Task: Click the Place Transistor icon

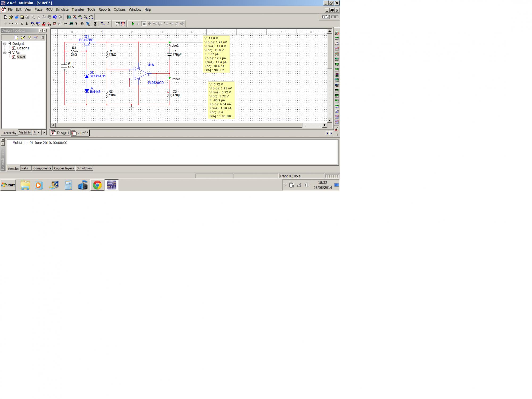Action: pos(22,24)
